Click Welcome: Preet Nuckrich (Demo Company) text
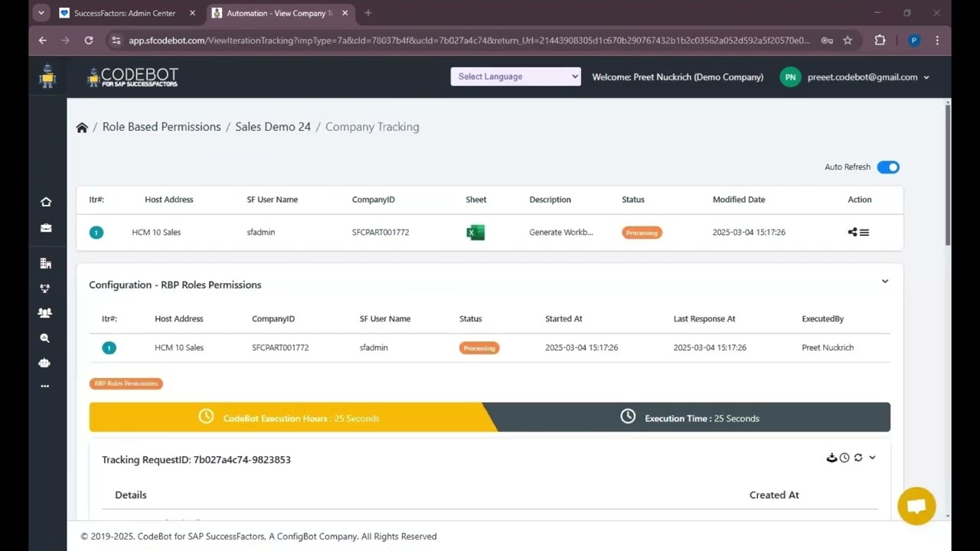Viewport: 980px width, 551px height. coord(678,77)
